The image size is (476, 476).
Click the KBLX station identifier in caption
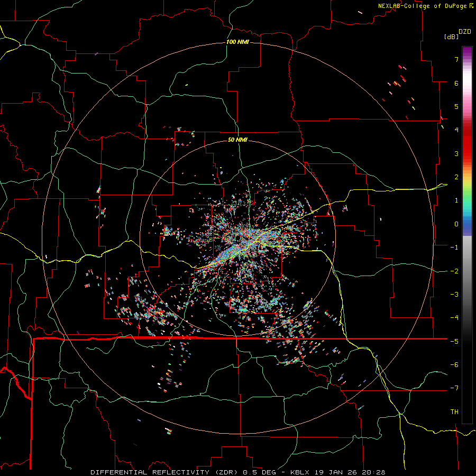coord(300,472)
